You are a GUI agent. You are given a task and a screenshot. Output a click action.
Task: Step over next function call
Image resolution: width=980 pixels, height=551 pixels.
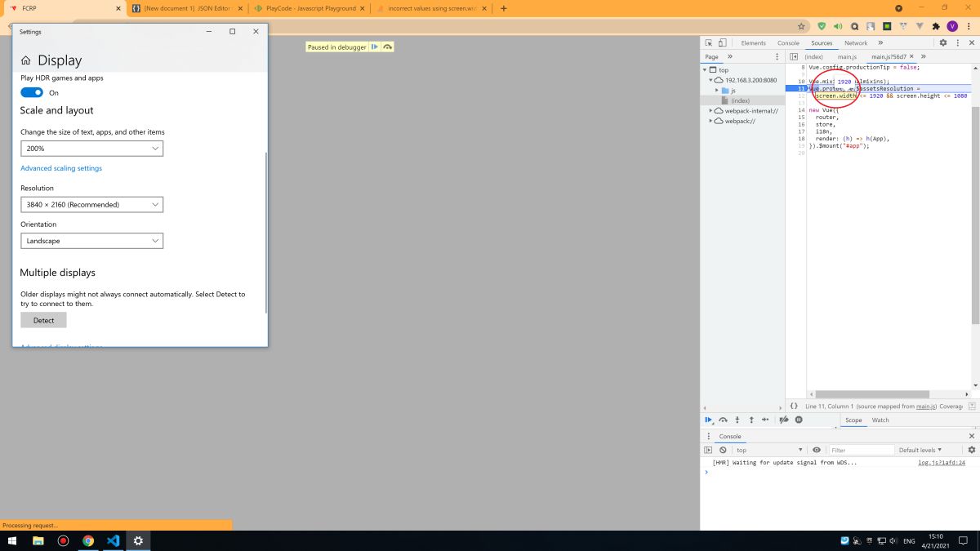pos(723,420)
